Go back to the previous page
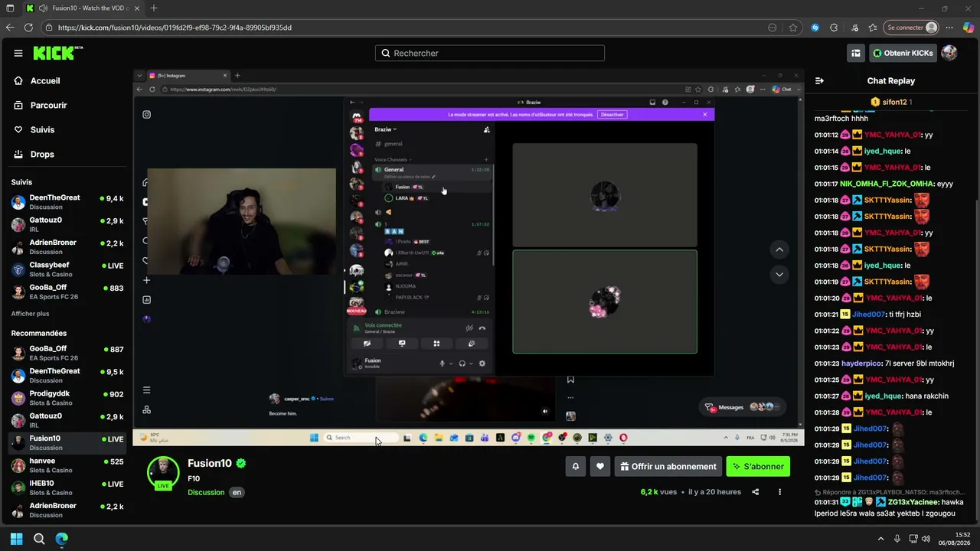The image size is (980, 551). click(x=10, y=28)
